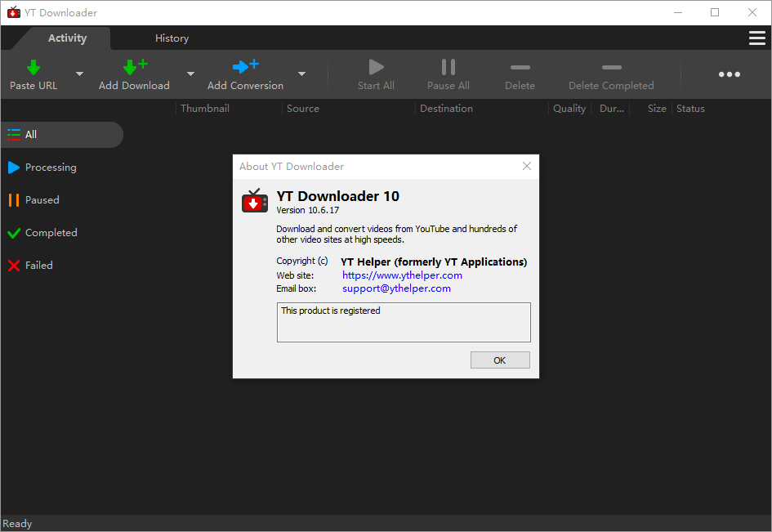
Task: Open the three-dots more options menu
Action: tap(730, 74)
